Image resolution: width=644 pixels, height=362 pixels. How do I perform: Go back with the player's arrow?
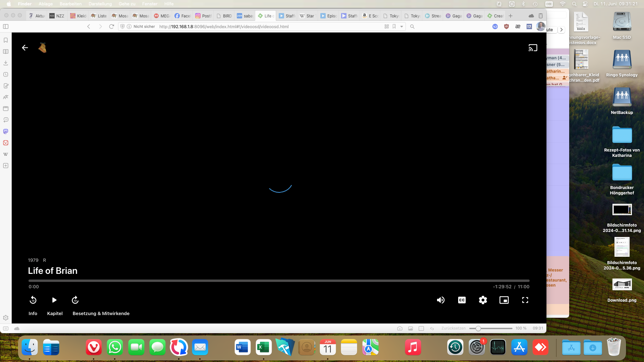pos(25,48)
